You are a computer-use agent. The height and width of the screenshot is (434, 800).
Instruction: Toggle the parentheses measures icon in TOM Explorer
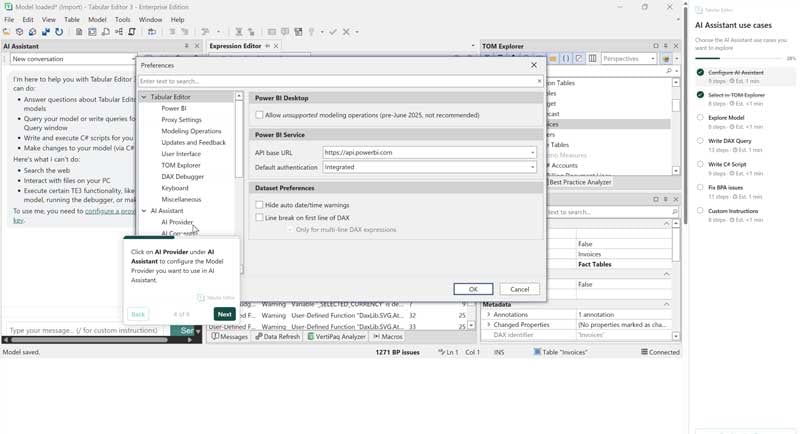tap(566, 59)
